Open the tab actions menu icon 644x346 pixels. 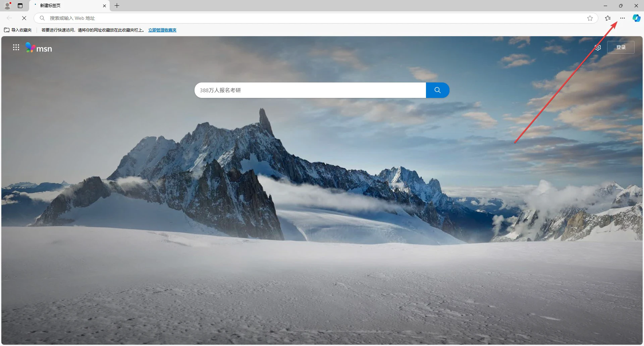(x=20, y=6)
